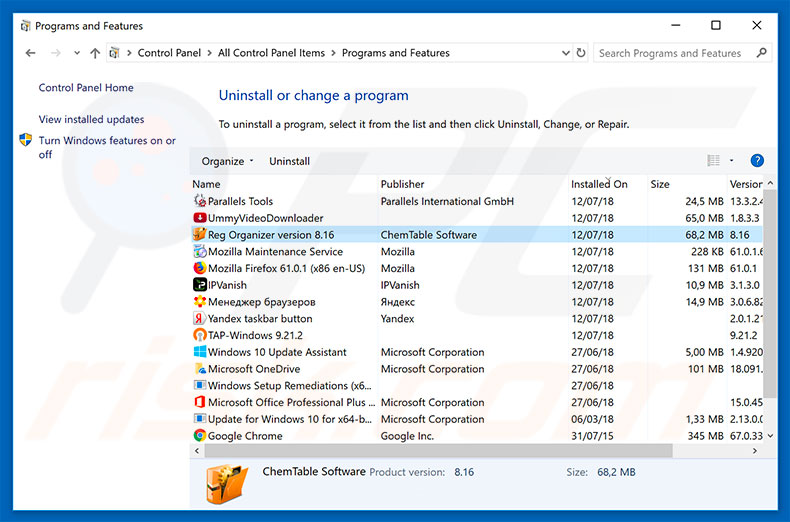Sort by the Installed On column header
Viewport: 790px width, 522px height.
607,184
